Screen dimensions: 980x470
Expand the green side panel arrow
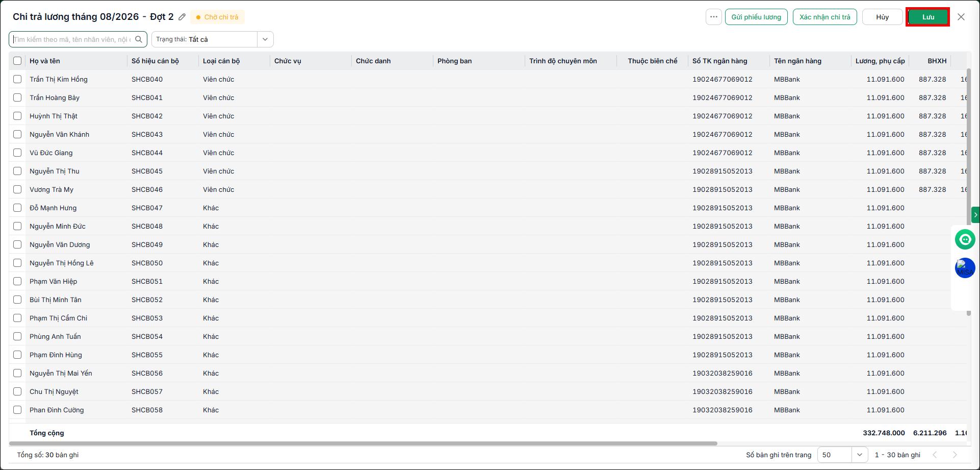click(975, 215)
